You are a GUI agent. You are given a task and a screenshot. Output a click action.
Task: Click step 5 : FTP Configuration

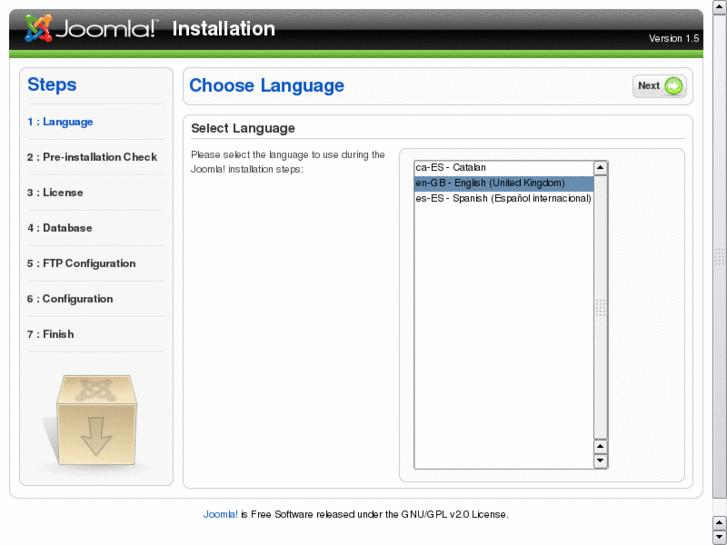[81, 263]
